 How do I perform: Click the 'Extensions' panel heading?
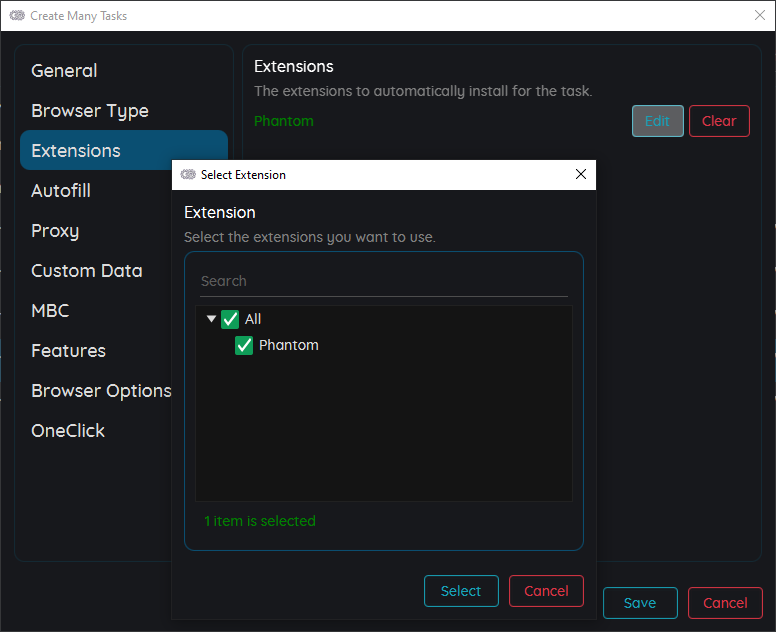(x=293, y=66)
